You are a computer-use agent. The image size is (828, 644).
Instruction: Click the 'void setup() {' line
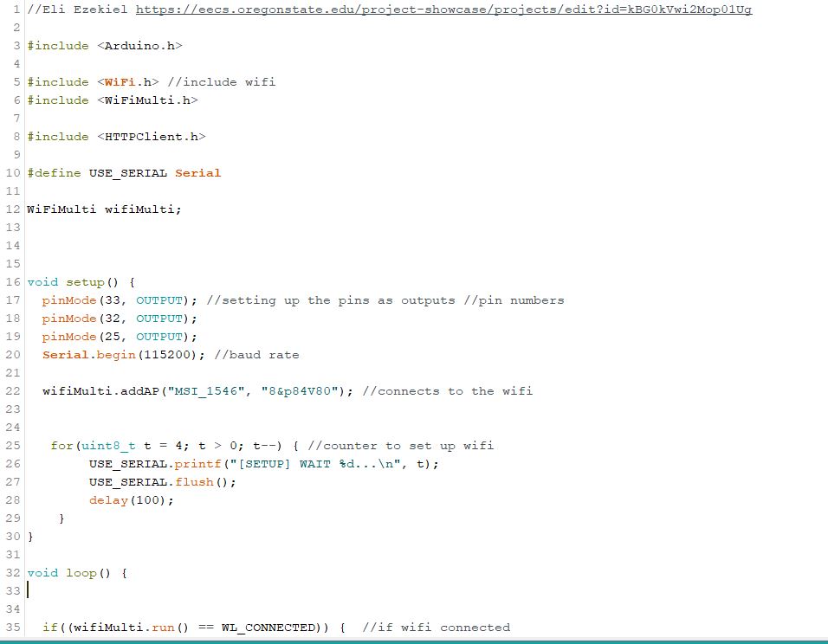[x=81, y=282]
